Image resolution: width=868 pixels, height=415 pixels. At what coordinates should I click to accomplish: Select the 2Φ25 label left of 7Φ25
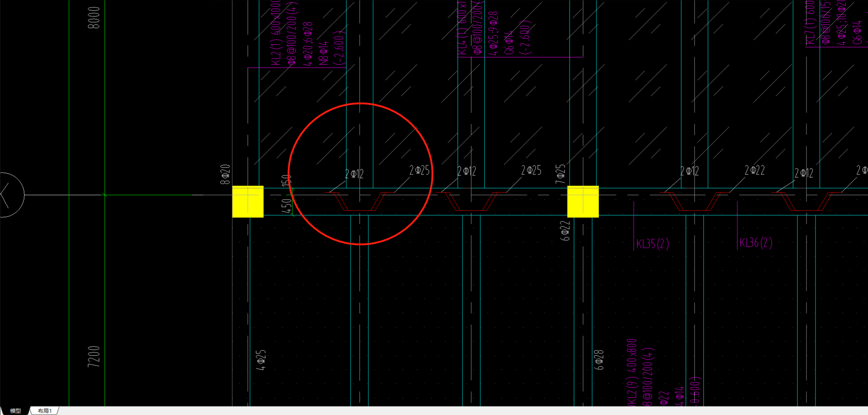531,170
